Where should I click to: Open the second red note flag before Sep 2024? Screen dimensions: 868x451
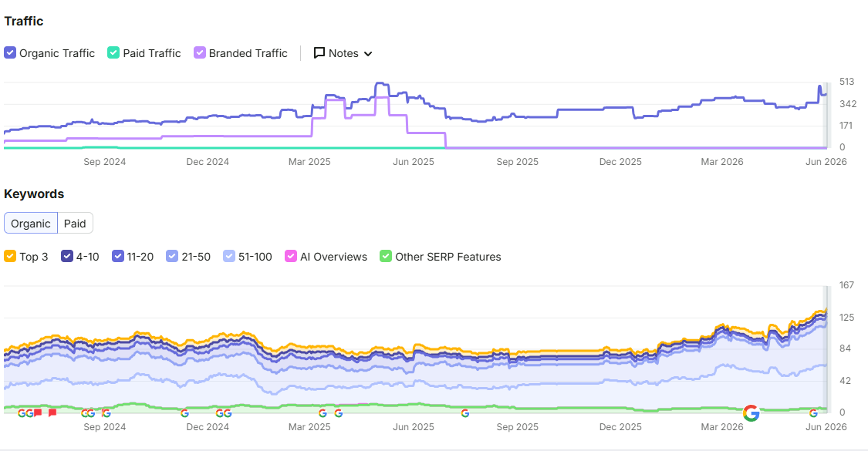coord(52,412)
